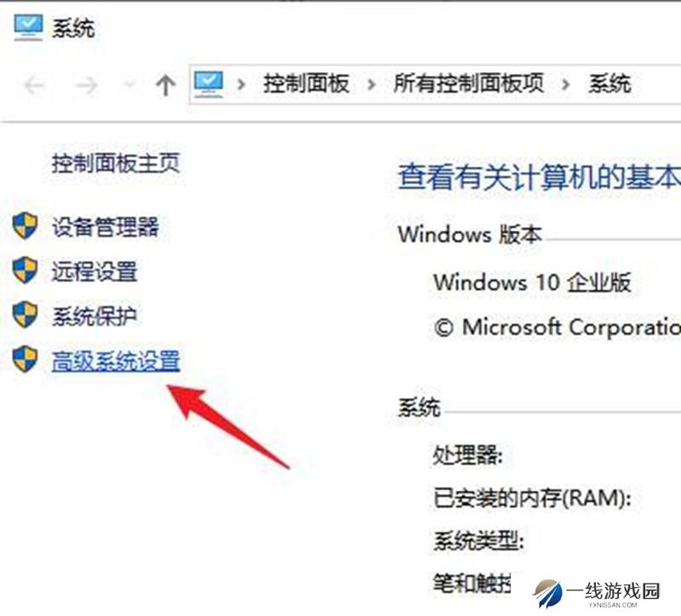Click the shield icon beside 远程设置
This screenshot has height=616, width=681.
(25, 270)
